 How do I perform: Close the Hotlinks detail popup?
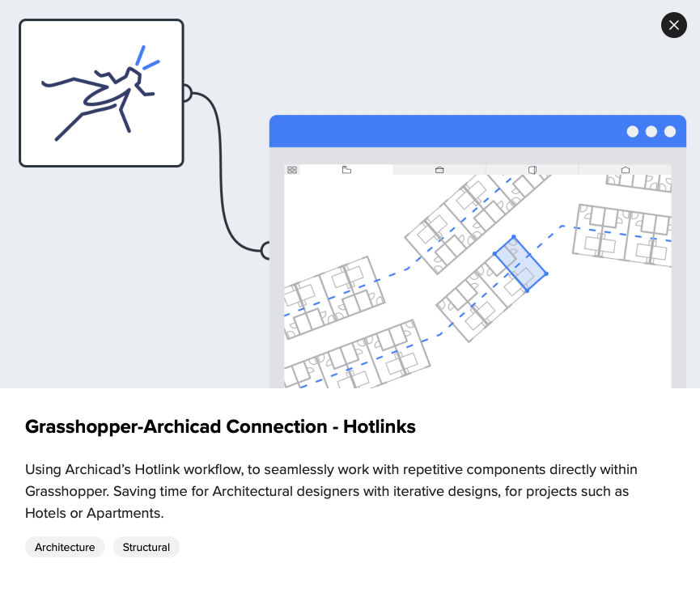[673, 25]
